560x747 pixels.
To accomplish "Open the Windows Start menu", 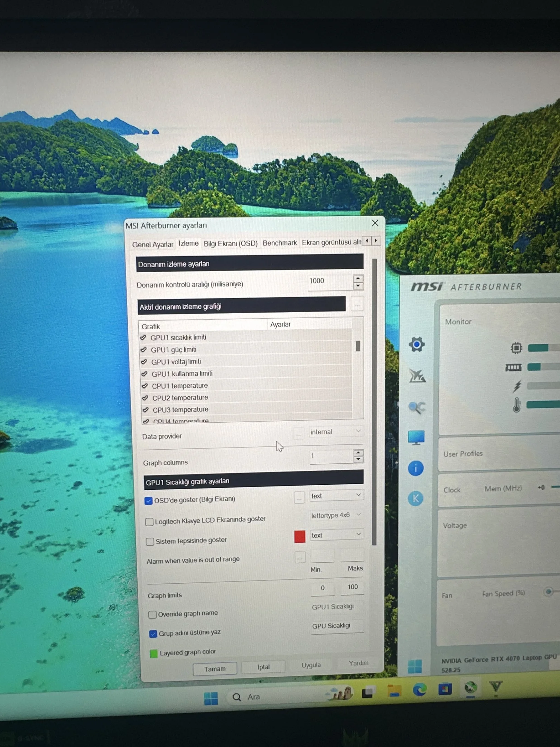I will tap(211, 698).
